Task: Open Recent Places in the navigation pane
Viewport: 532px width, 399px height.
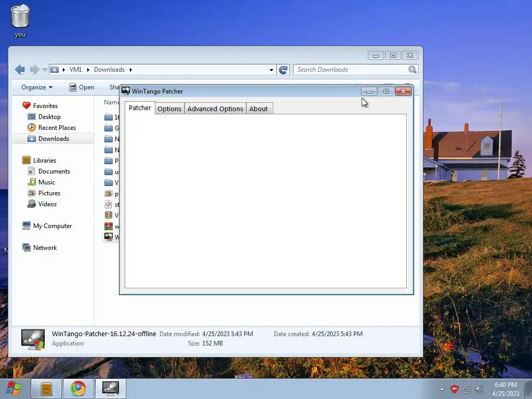Action: tap(57, 128)
